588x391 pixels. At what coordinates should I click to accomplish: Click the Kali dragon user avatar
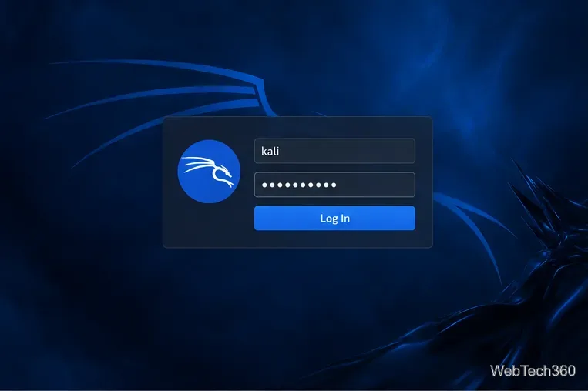point(209,172)
